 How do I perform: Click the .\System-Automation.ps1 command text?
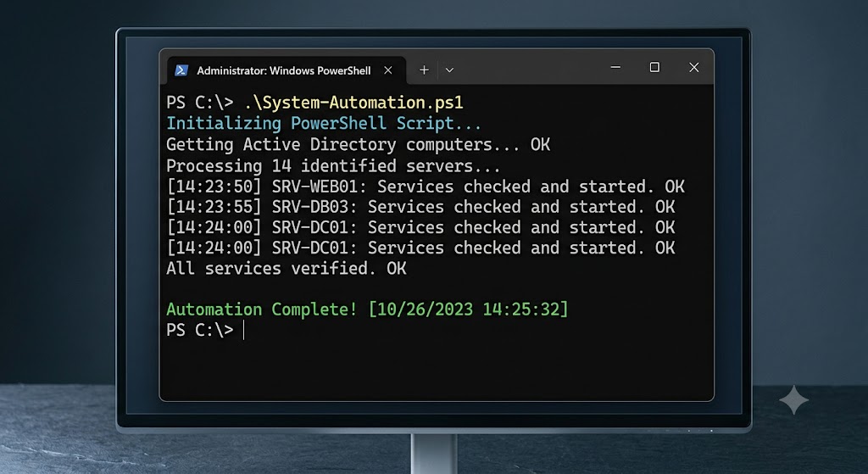353,103
